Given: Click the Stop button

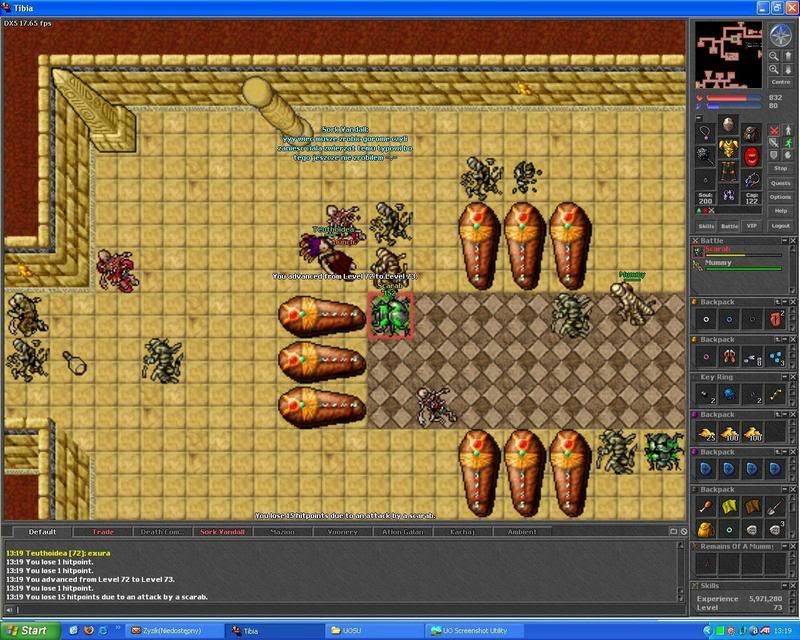Looking at the screenshot, I should (781, 168).
